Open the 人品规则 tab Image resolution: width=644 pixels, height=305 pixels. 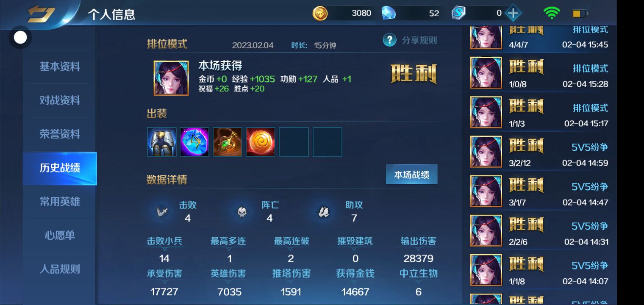point(60,269)
